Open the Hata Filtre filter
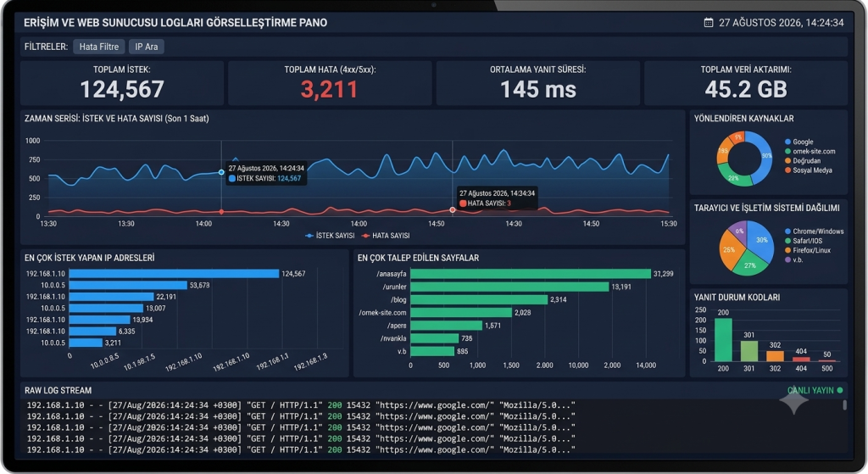 (x=99, y=47)
